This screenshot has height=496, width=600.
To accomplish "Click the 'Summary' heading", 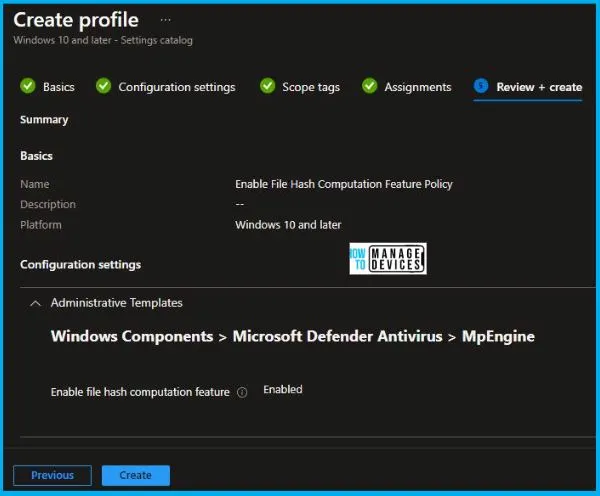I will pos(44,120).
